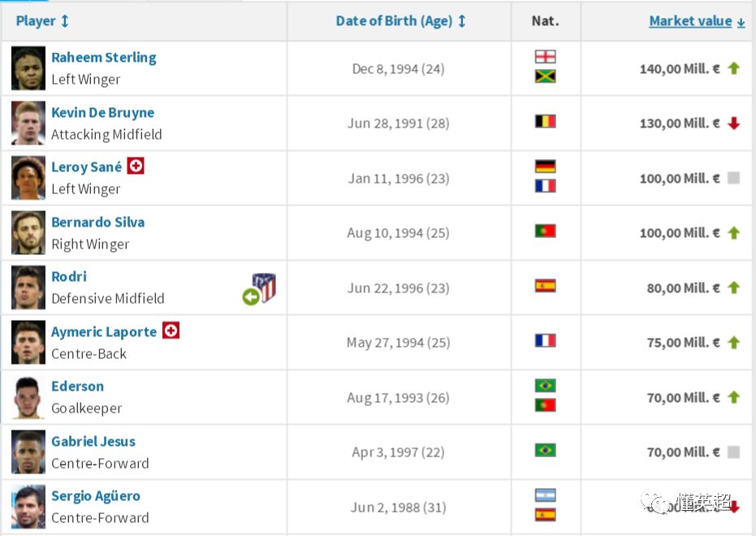
Task: Click Brazil flag in Gabriel Jesus row
Action: 546,450
